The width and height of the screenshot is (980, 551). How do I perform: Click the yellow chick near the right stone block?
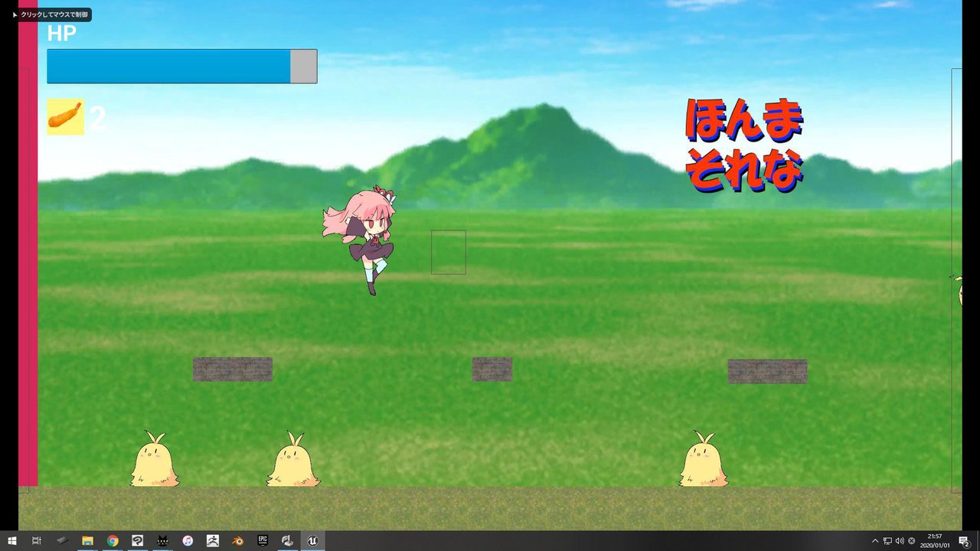coord(703,459)
